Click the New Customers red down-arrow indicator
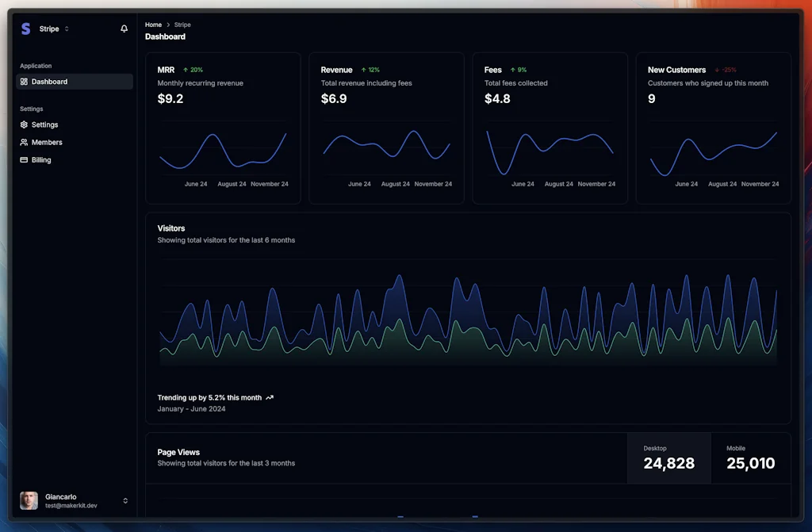Image resolution: width=812 pixels, height=532 pixels. pyautogui.click(x=717, y=70)
